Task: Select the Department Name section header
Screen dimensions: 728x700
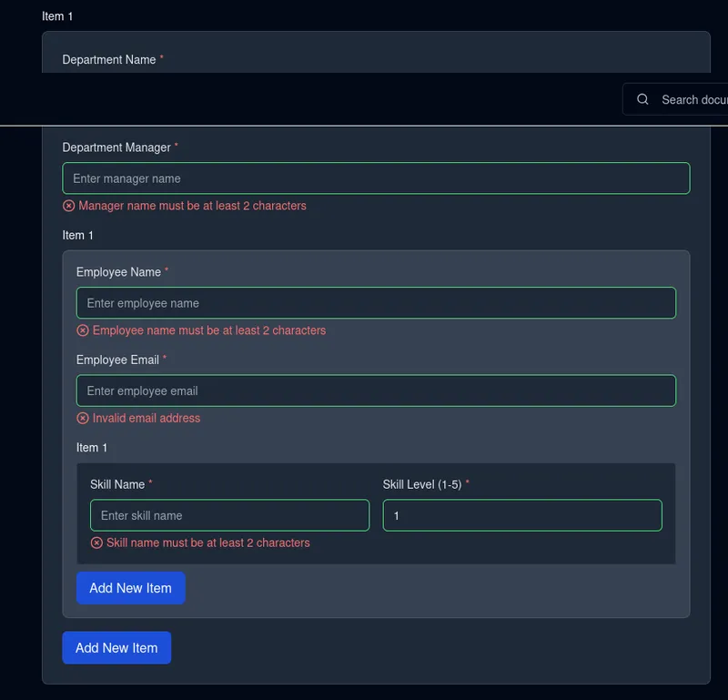Action: 108,59
